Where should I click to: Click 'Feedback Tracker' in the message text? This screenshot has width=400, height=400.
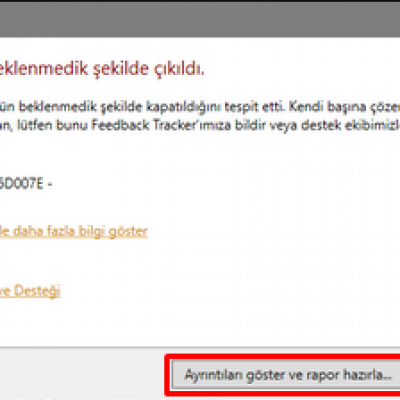click(144, 125)
